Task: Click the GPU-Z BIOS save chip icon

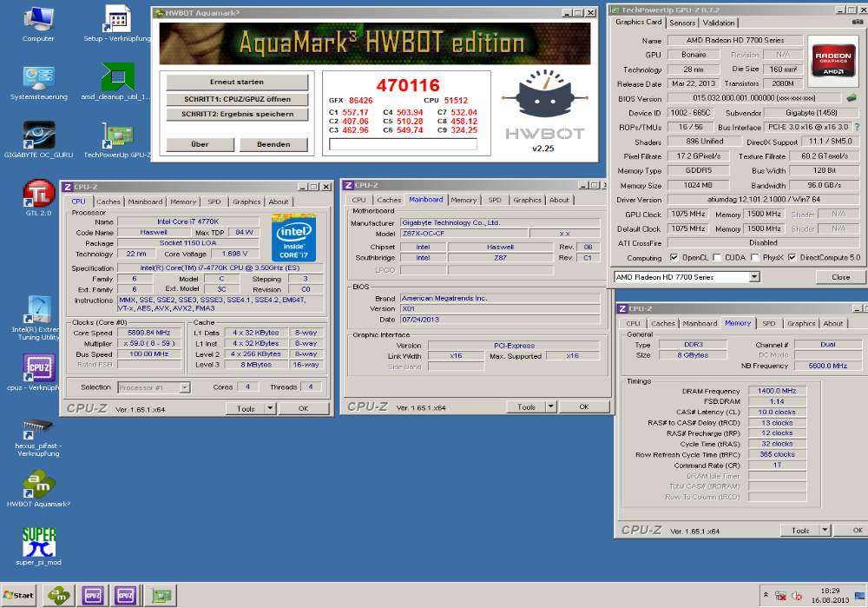Action: click(x=852, y=98)
